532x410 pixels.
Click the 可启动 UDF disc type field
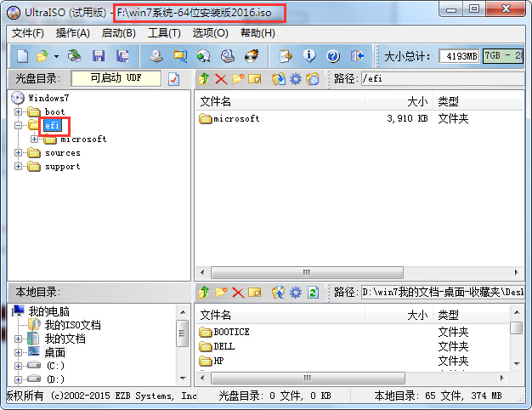click(x=116, y=78)
